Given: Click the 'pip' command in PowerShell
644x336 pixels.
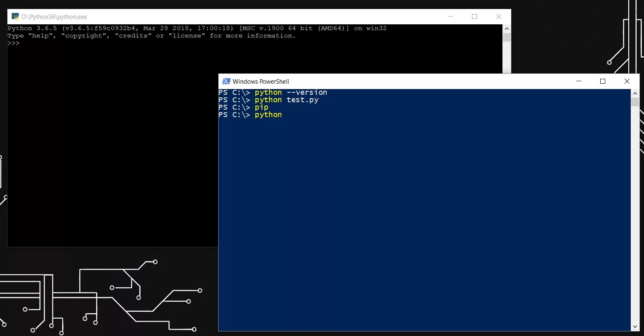Looking at the screenshot, I should [262, 108].
